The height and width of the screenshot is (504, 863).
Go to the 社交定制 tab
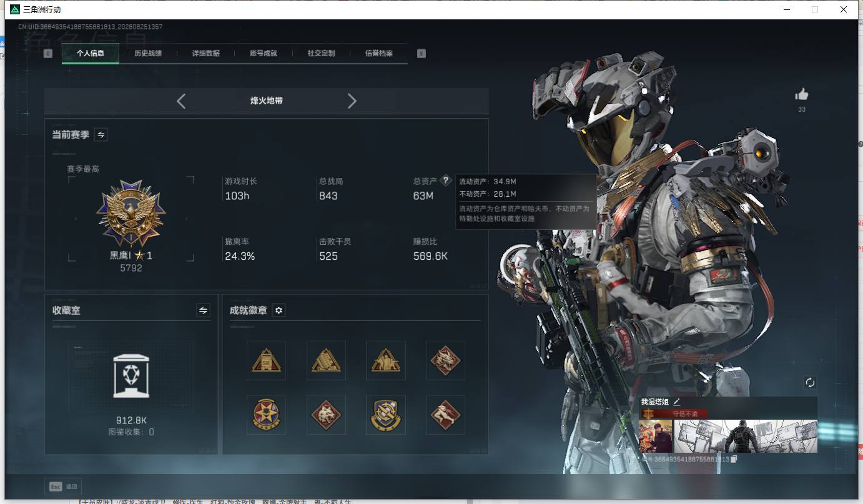321,54
